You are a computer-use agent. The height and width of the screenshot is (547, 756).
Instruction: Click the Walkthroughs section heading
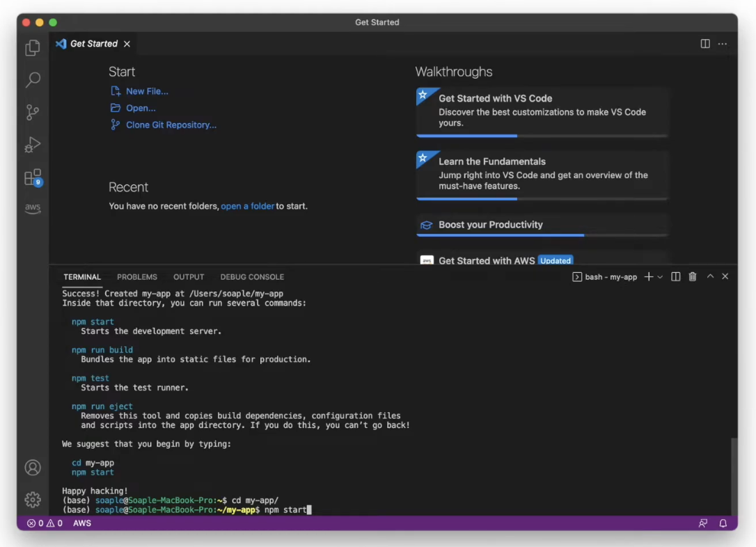454,72
